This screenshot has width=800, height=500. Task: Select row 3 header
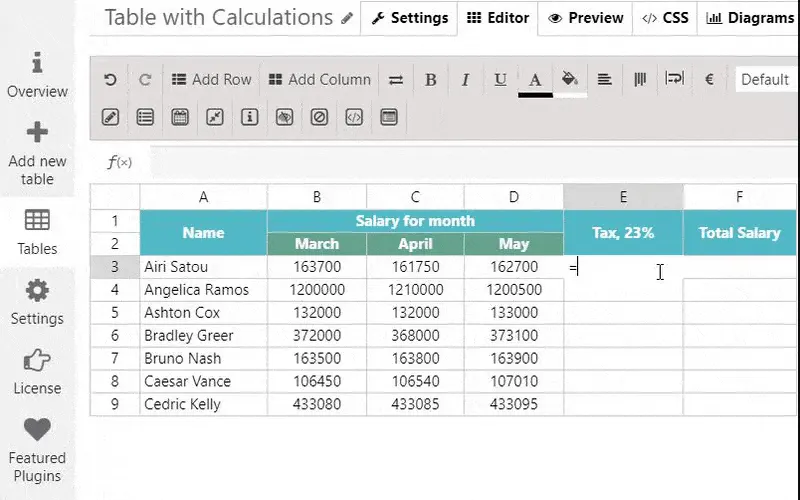click(115, 267)
